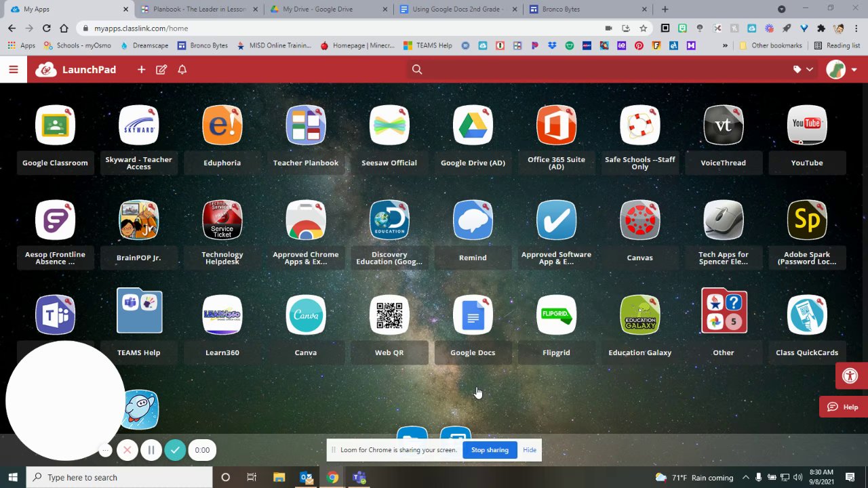Finish the Loom recording with checkmark
The width and height of the screenshot is (868, 488).
pos(175,450)
